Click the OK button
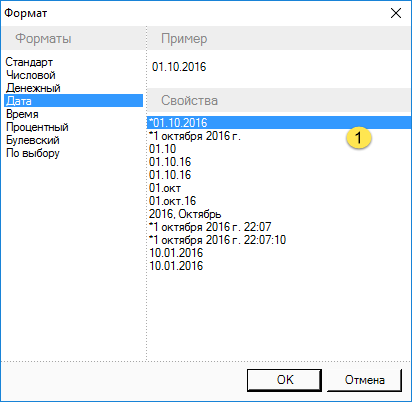This screenshot has height=402, width=412. click(284, 380)
